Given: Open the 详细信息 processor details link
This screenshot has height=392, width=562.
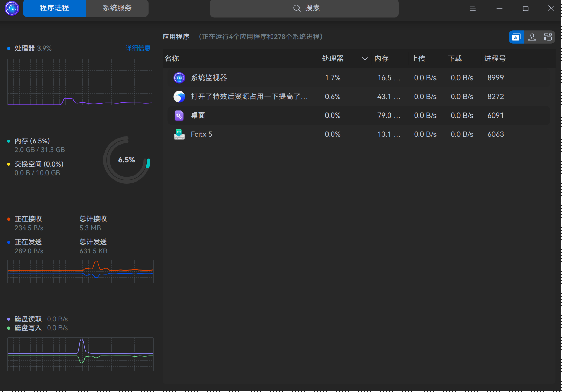Looking at the screenshot, I should tap(138, 48).
